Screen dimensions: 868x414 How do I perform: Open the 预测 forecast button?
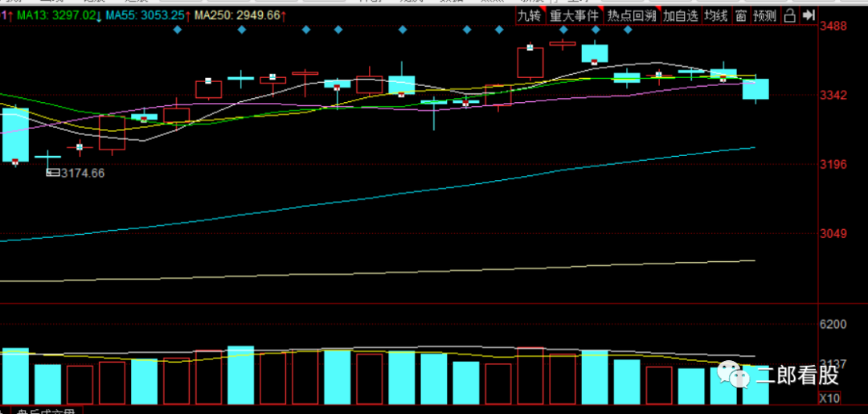[764, 15]
